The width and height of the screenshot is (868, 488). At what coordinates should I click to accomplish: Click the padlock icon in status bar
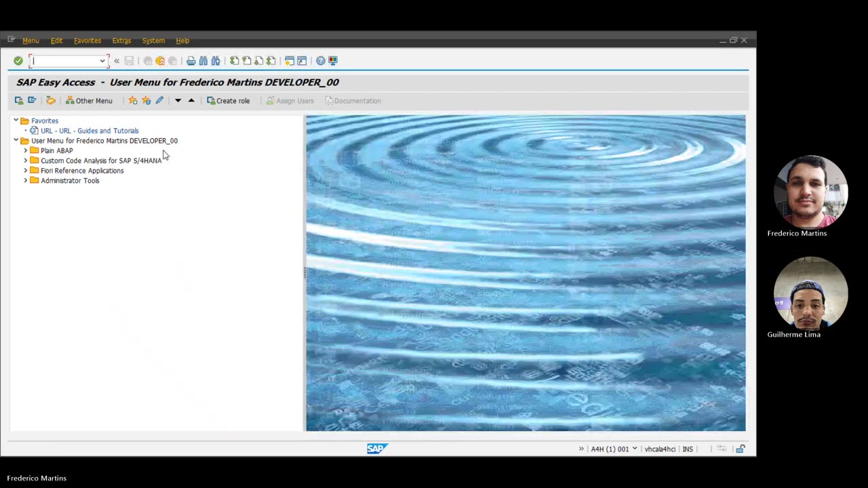click(741, 449)
